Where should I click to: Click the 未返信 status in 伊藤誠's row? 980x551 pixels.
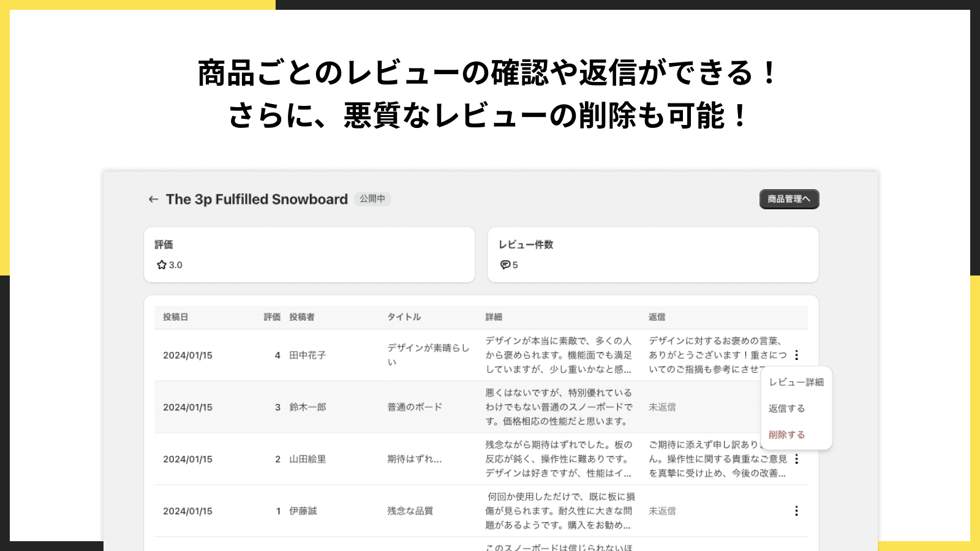(x=662, y=511)
